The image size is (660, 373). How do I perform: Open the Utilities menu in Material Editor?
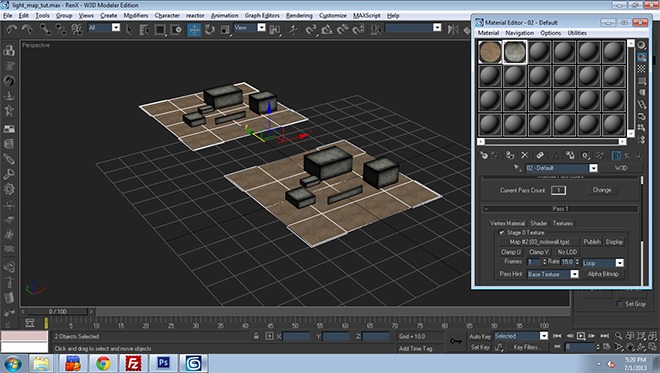(577, 33)
